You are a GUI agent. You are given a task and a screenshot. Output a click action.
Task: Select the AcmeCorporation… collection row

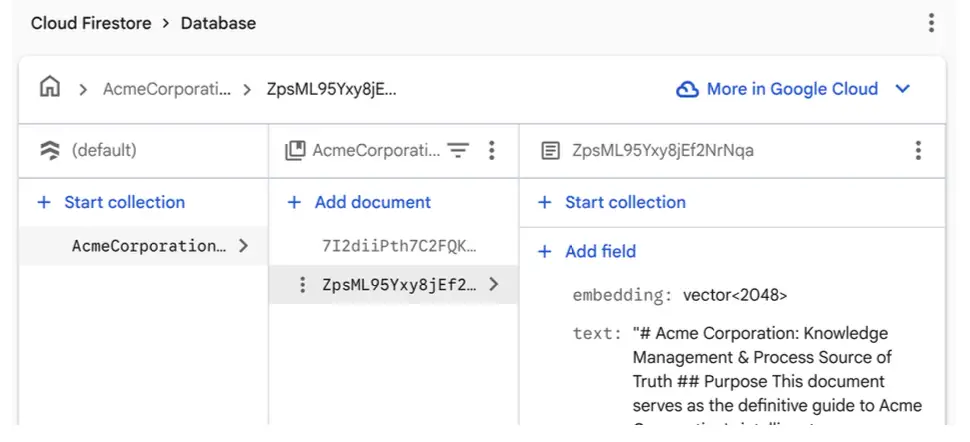pyautogui.click(x=144, y=246)
